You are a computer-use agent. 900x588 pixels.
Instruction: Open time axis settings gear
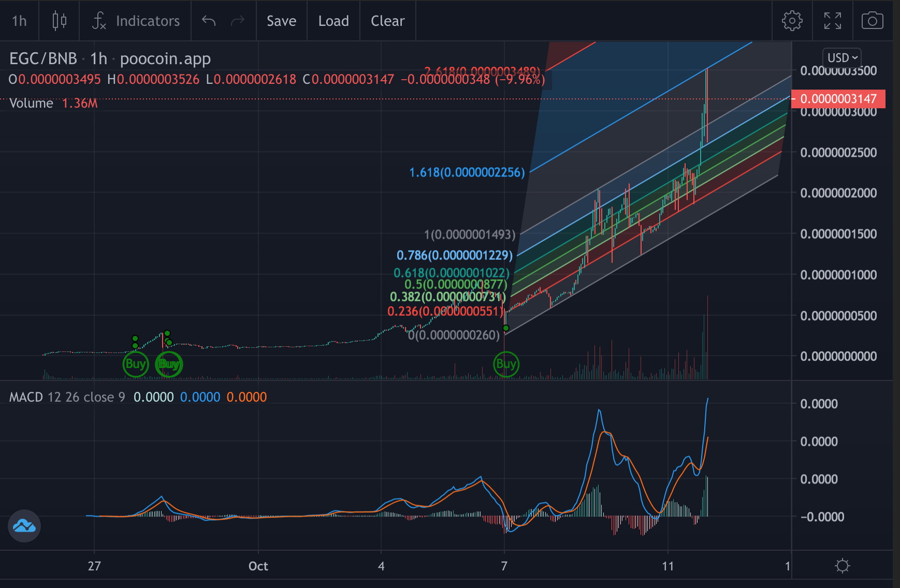click(x=843, y=565)
